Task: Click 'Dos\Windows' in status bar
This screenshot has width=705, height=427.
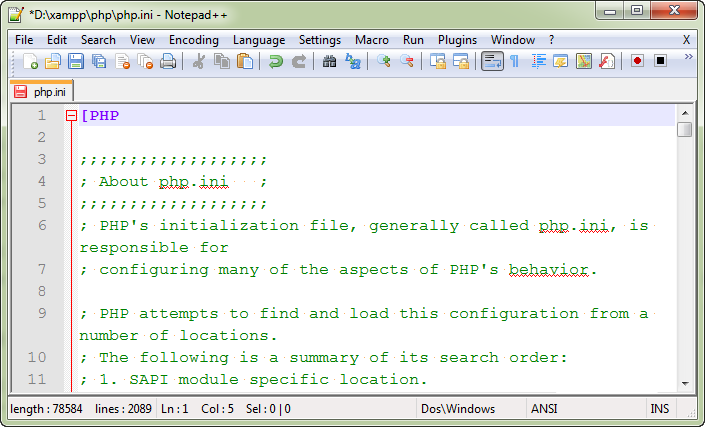Action: [458, 409]
